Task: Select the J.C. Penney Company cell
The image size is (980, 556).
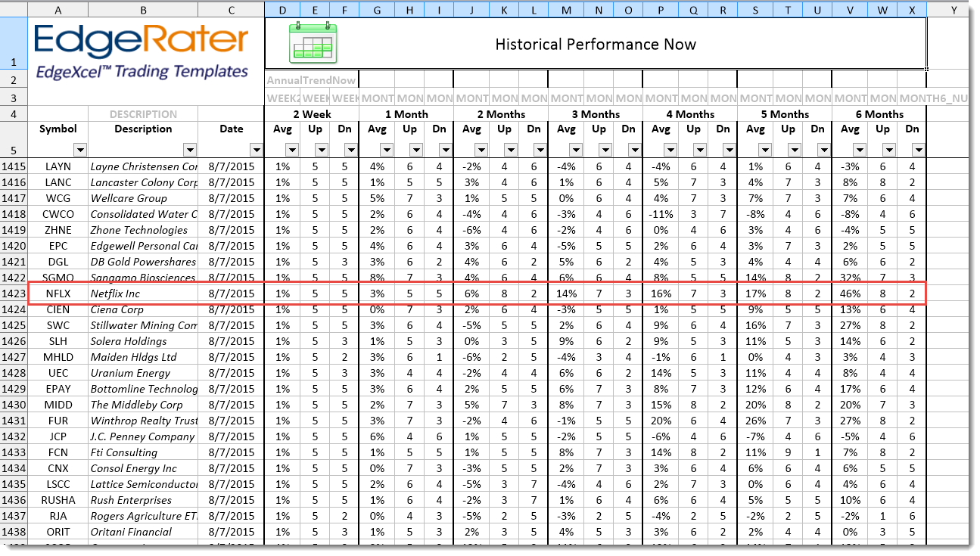Action: (143, 436)
